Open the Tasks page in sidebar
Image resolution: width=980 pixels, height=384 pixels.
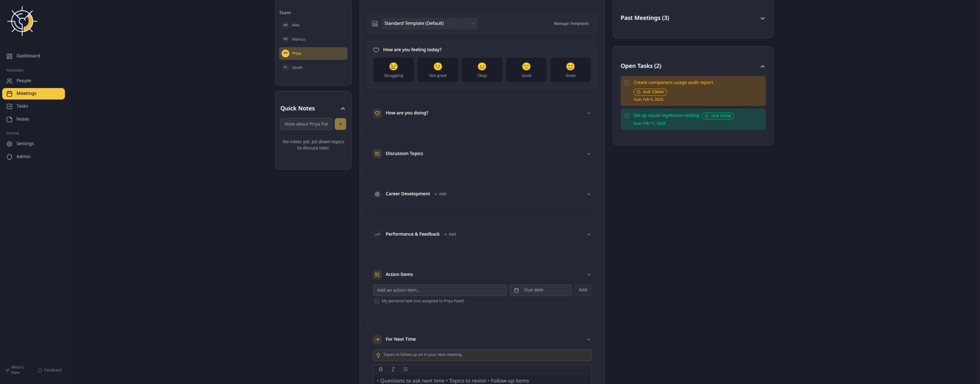coord(22,106)
